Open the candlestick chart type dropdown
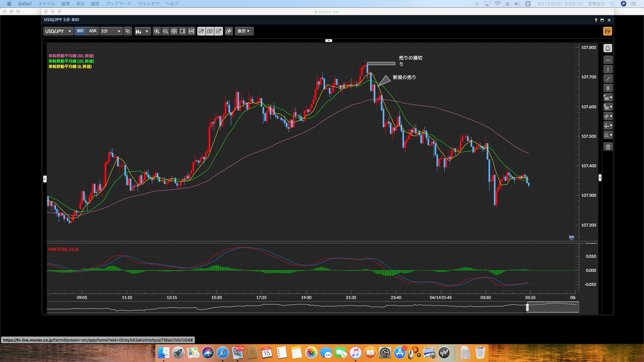This screenshot has width=644, height=362. (x=143, y=31)
